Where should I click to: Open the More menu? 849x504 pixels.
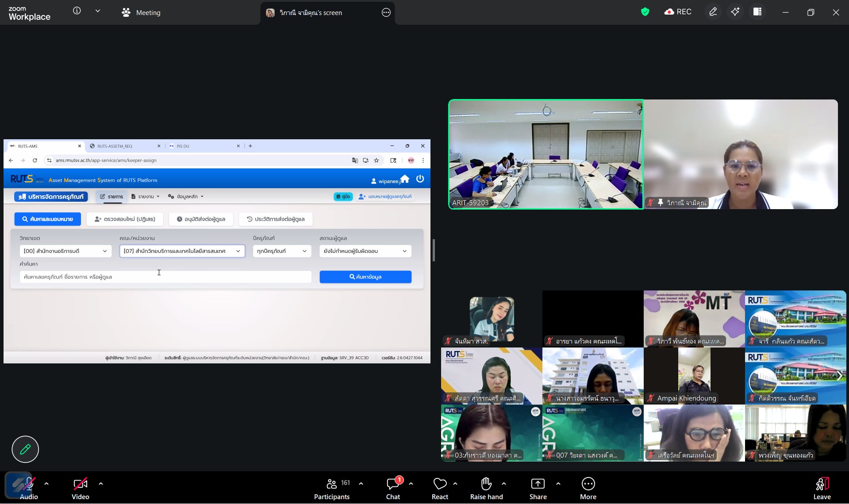tap(588, 488)
